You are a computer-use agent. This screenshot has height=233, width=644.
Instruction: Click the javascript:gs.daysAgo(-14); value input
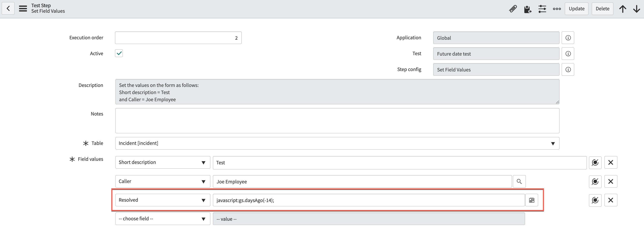(x=369, y=200)
